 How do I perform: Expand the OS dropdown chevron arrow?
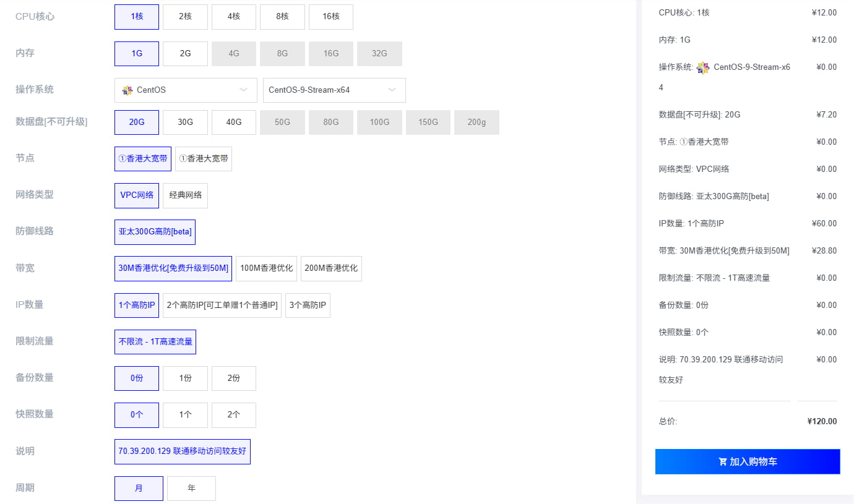click(x=243, y=90)
